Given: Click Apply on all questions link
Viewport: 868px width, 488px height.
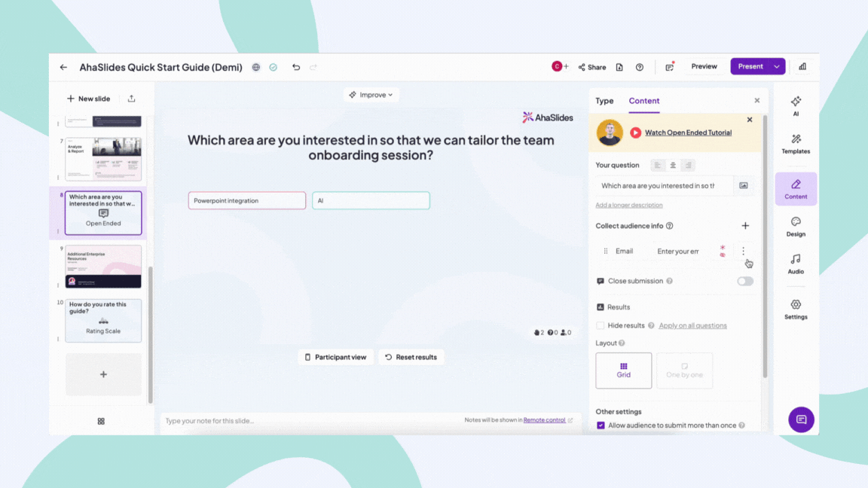Looking at the screenshot, I should (692, 325).
